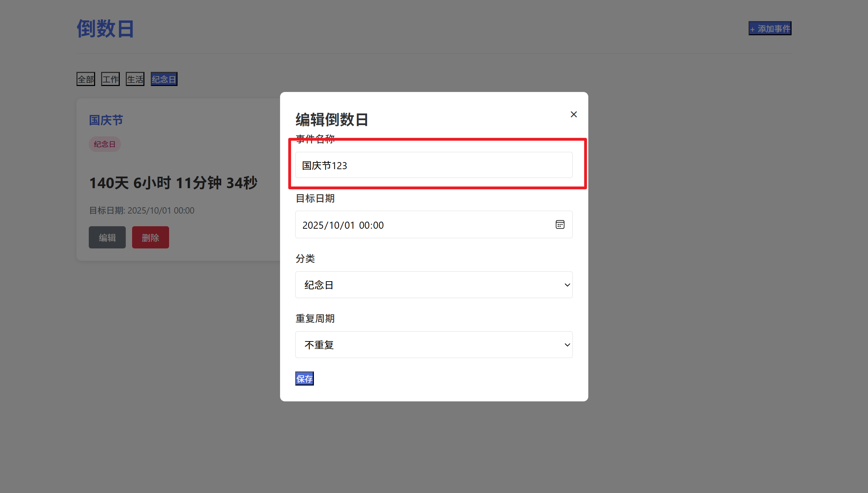Select the 工作 filter tab
The height and width of the screenshot is (493, 868).
click(x=111, y=79)
